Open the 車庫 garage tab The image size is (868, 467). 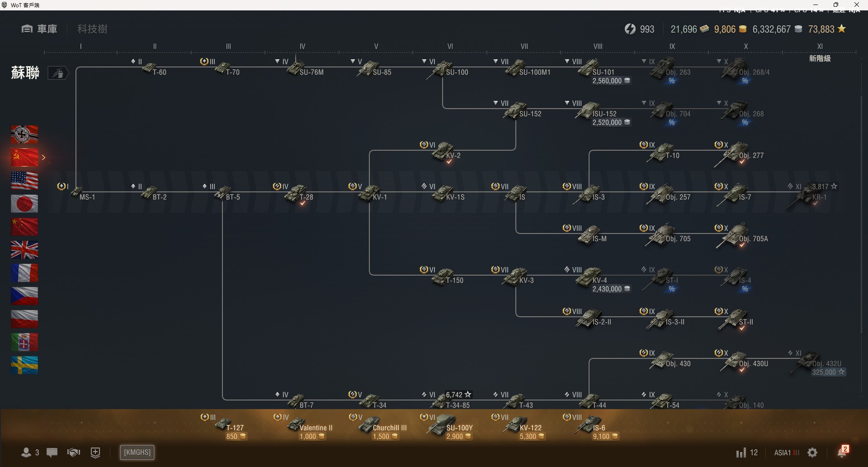39,29
